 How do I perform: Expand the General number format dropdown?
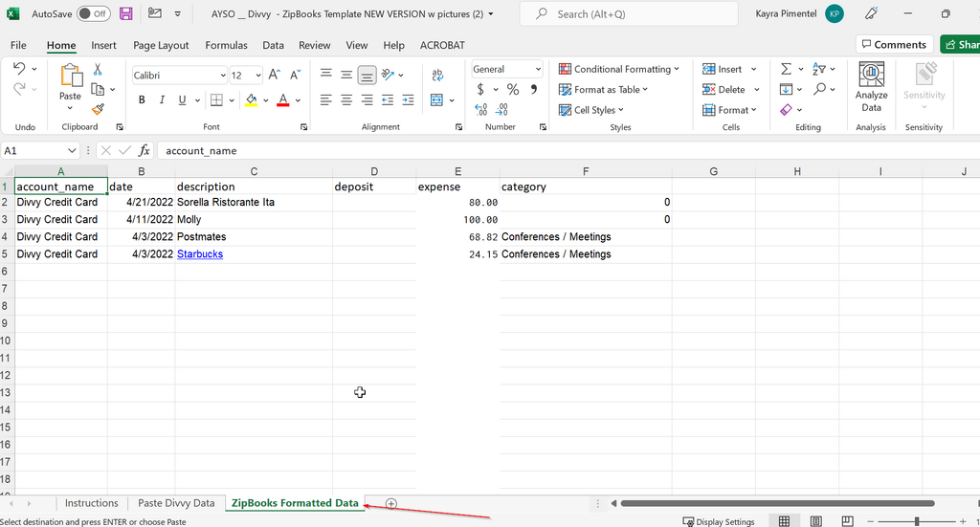coord(537,70)
